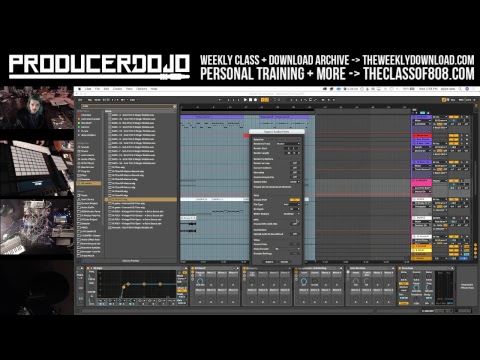Select the Drums category in browser
This screenshot has height=360, width=480.
click(x=84, y=151)
